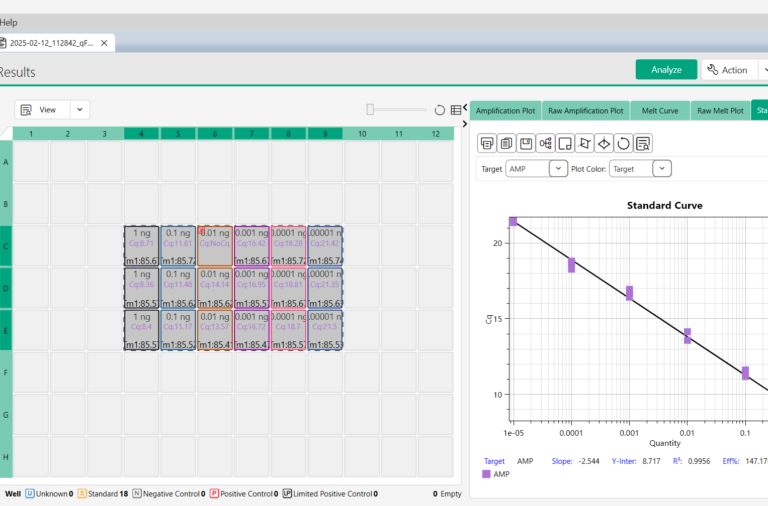Open the Amplification Plot tab

pos(505,110)
